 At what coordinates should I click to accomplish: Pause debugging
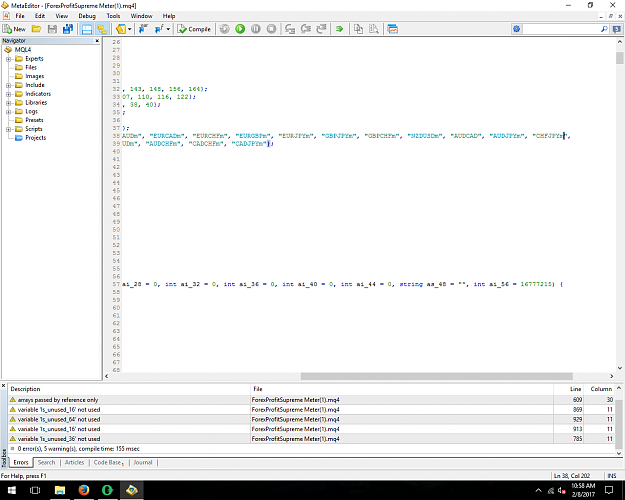(256, 29)
